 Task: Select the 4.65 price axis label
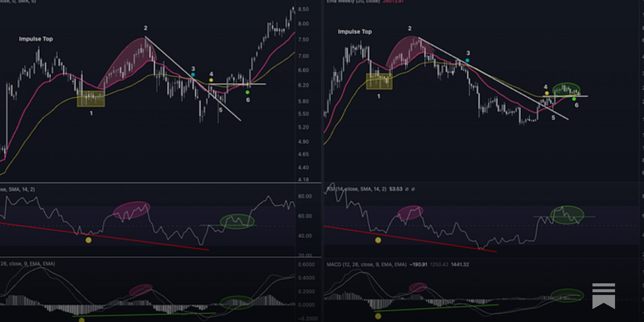point(303,155)
